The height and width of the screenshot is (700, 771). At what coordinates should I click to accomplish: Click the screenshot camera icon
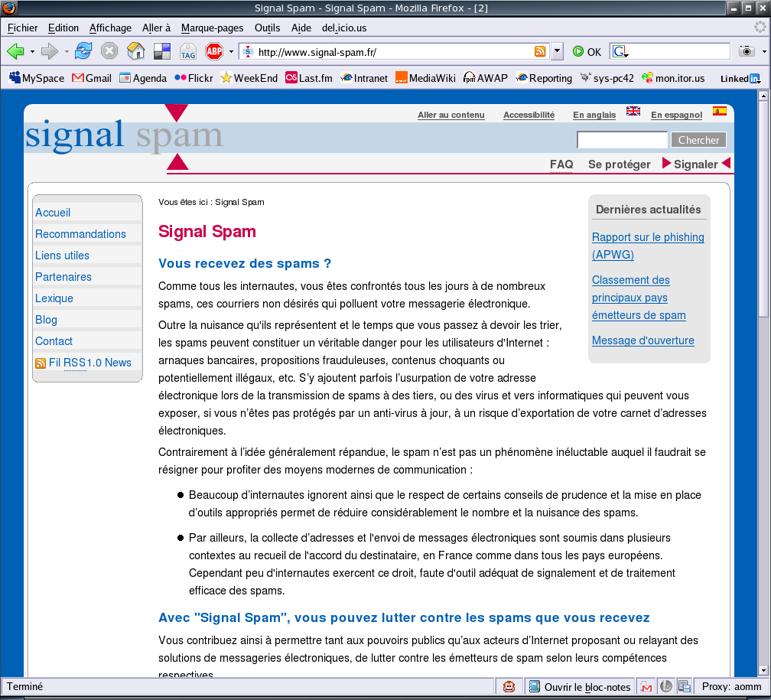click(747, 51)
